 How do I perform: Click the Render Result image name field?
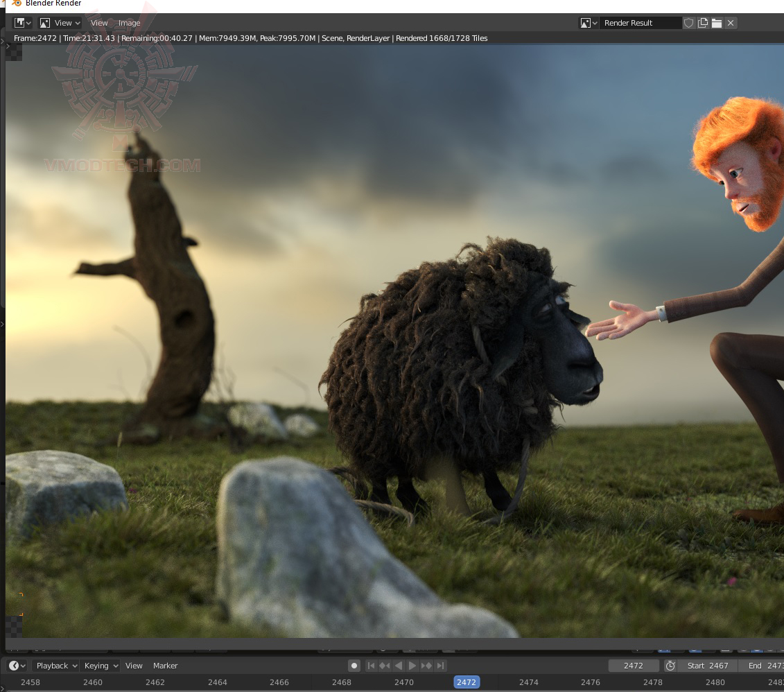tap(640, 23)
